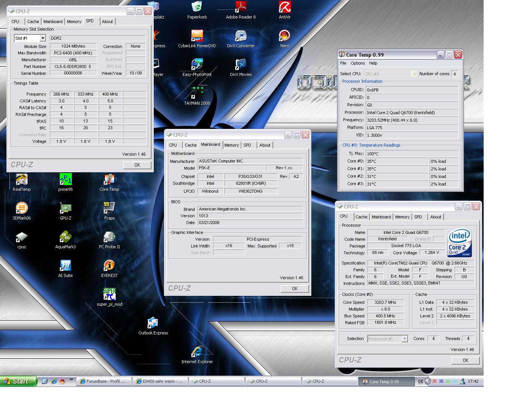Click the Intel Core 2 Quad logo
Screen dimensions: 532x399
click(459, 243)
